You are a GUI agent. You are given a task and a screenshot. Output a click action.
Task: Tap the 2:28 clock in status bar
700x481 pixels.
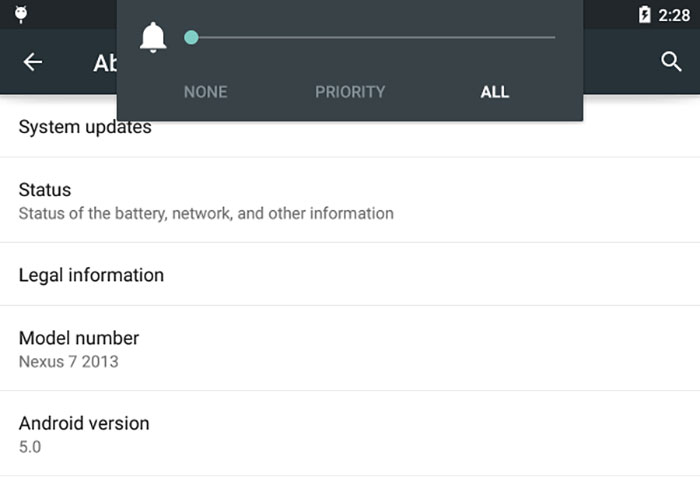(x=674, y=15)
